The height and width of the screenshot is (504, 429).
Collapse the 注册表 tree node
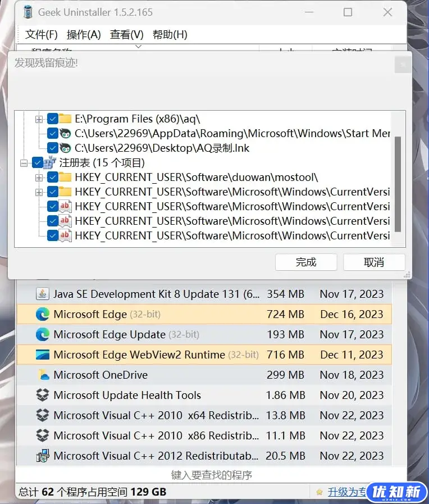pos(24,163)
